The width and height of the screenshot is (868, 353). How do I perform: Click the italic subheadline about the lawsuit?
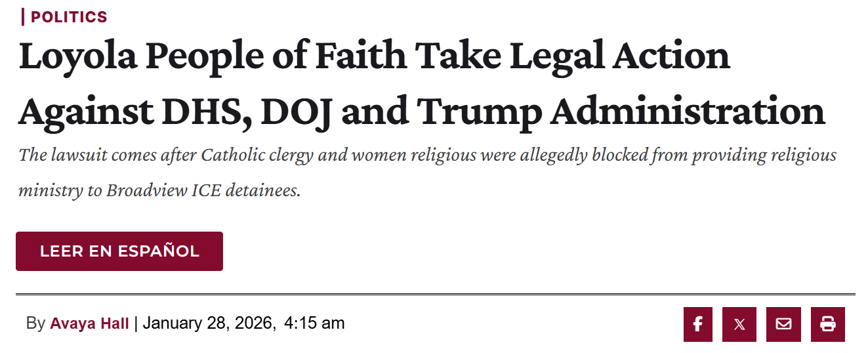tap(426, 156)
